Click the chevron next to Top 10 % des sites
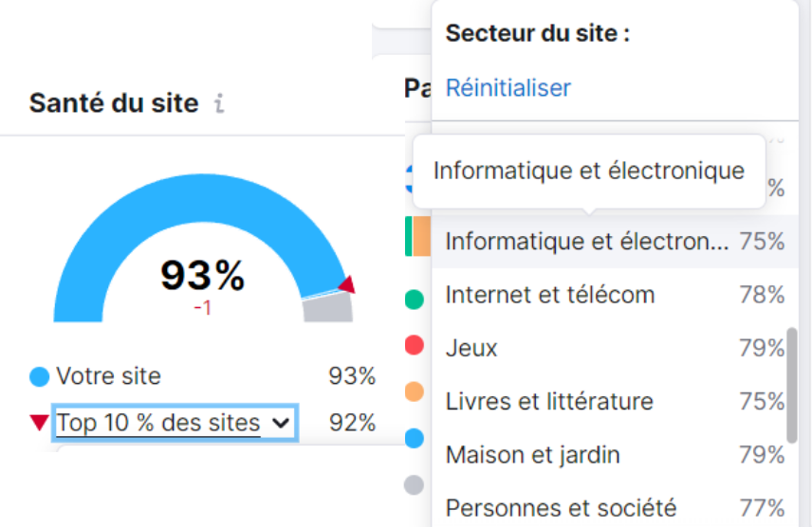The height and width of the screenshot is (527, 812). pyautogui.click(x=280, y=424)
